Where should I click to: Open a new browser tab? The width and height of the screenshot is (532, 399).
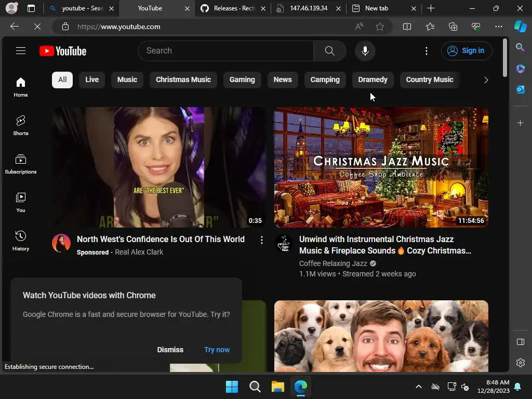(431, 8)
